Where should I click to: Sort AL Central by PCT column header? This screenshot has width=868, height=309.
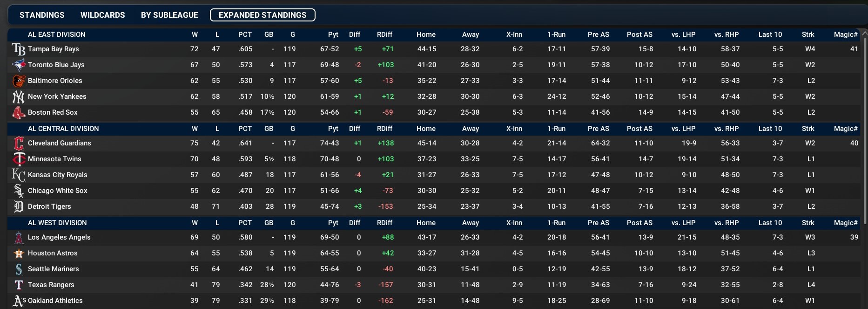[x=245, y=129]
